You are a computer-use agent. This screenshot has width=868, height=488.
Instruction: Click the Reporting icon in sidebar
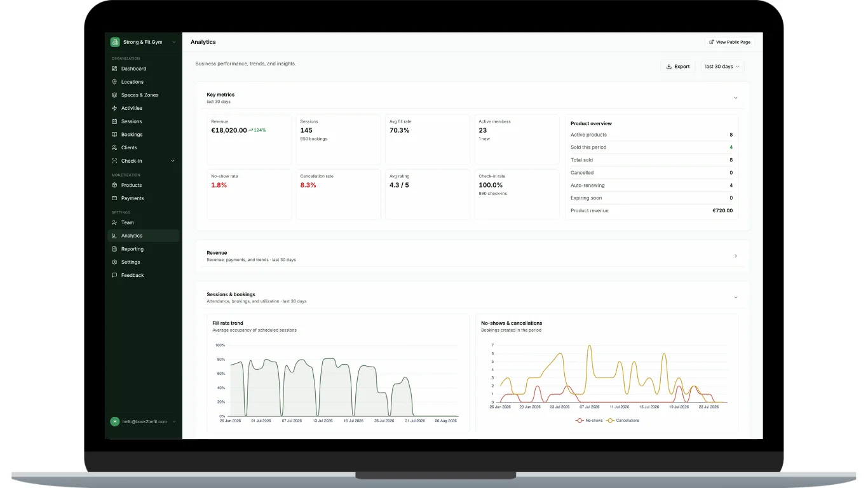pos(114,249)
